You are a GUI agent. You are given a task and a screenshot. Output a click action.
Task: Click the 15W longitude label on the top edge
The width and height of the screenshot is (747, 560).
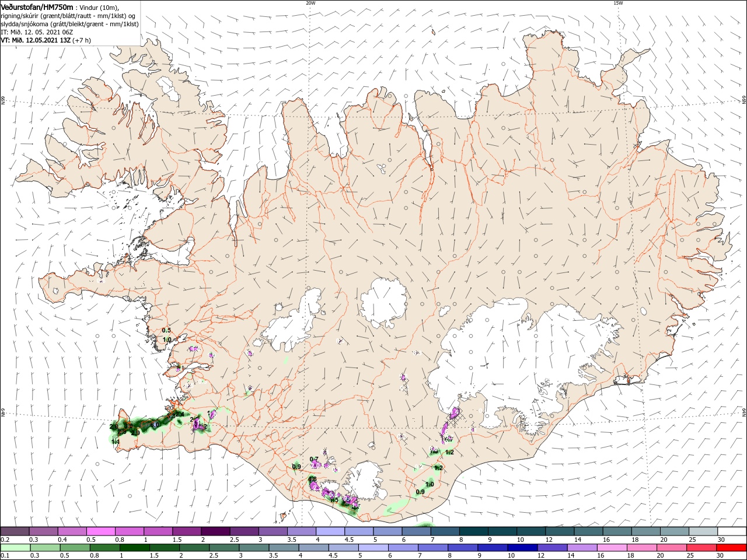click(618, 3)
